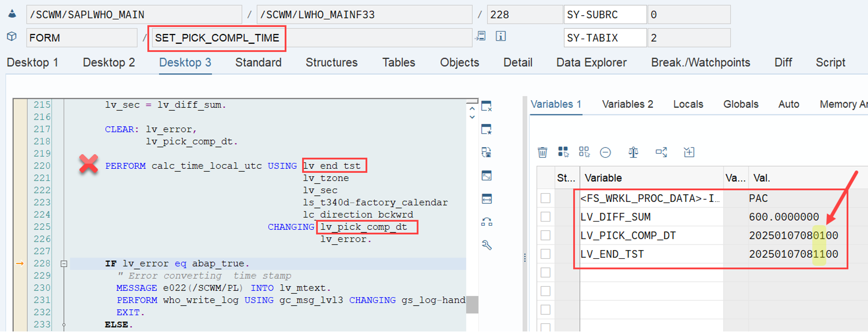Select the Variables 1 tab
Image resolution: width=868 pixels, height=333 pixels.
coord(556,104)
